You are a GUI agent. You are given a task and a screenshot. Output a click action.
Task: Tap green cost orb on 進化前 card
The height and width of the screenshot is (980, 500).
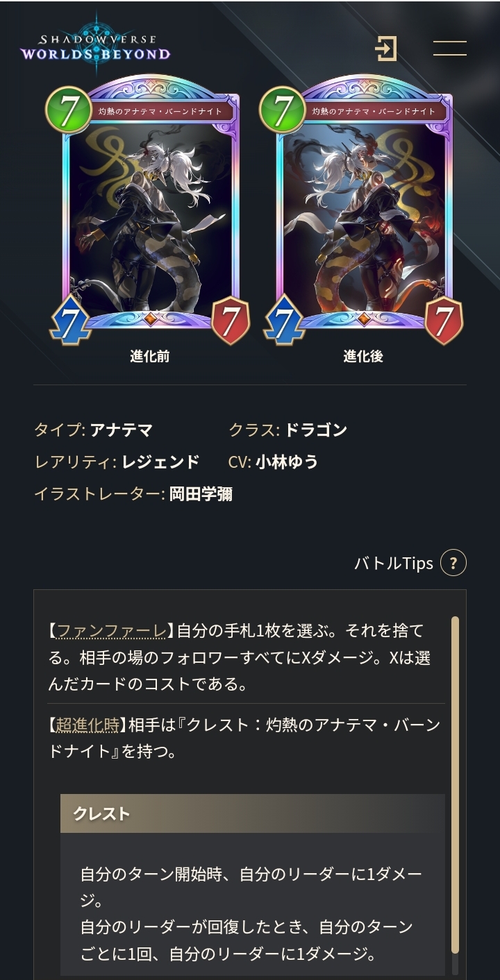pyautogui.click(x=69, y=110)
